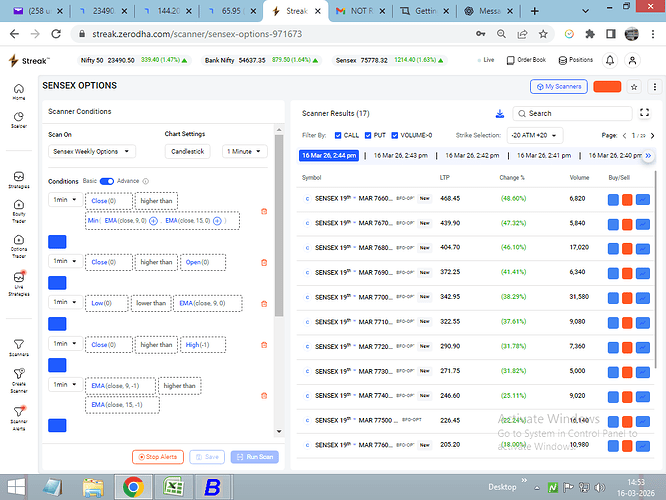
Task: Expand the Strike Selection -20 ATM +20 dropdown
Action: coord(535,135)
